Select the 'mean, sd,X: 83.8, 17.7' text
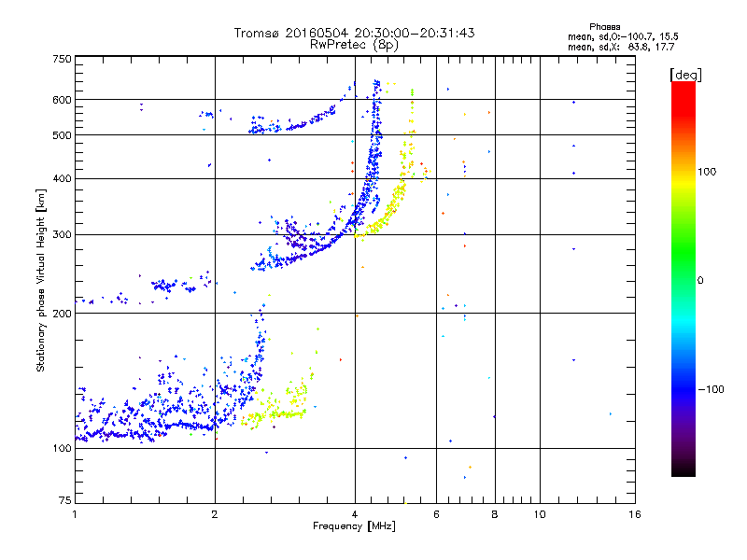 point(621,47)
